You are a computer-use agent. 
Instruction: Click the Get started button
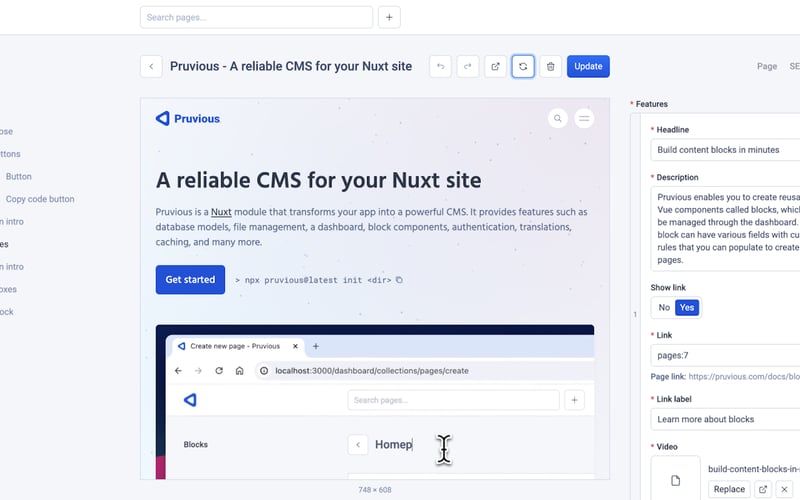click(x=190, y=280)
